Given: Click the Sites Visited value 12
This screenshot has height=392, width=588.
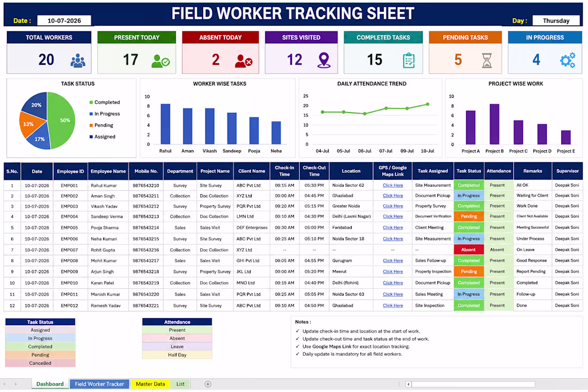Looking at the screenshot, I should pyautogui.click(x=295, y=60).
